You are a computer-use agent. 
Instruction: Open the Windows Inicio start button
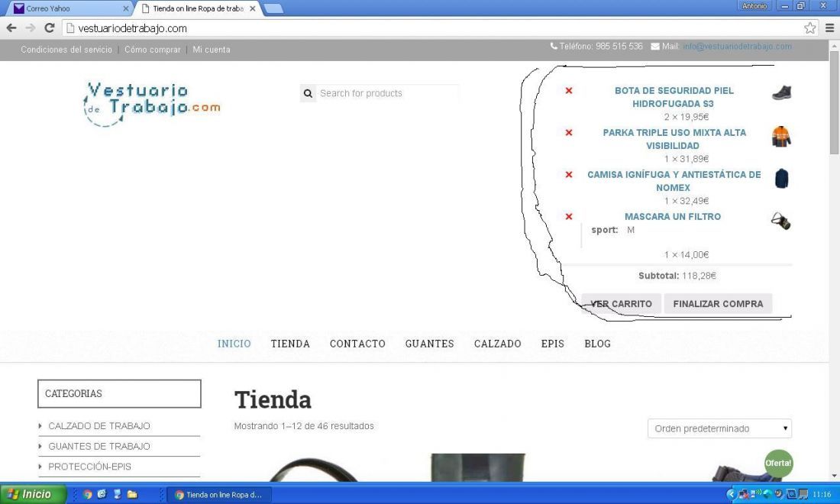pos(33,494)
